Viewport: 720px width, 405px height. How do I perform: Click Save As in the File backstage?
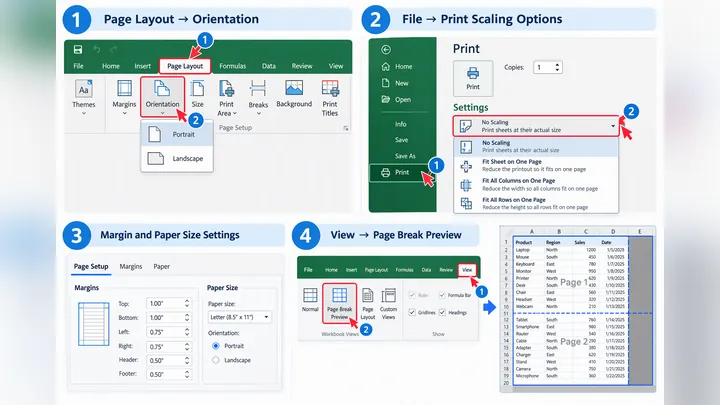(405, 156)
